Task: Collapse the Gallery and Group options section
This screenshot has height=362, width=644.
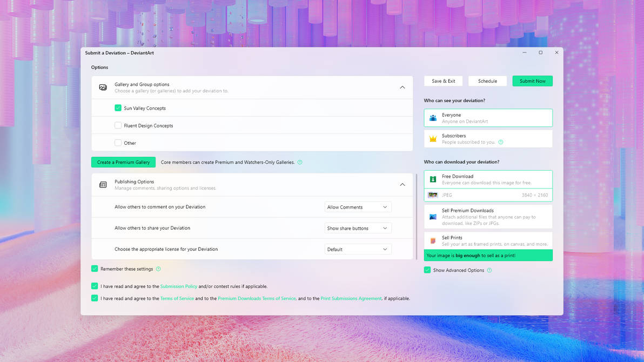Action: coord(403,88)
